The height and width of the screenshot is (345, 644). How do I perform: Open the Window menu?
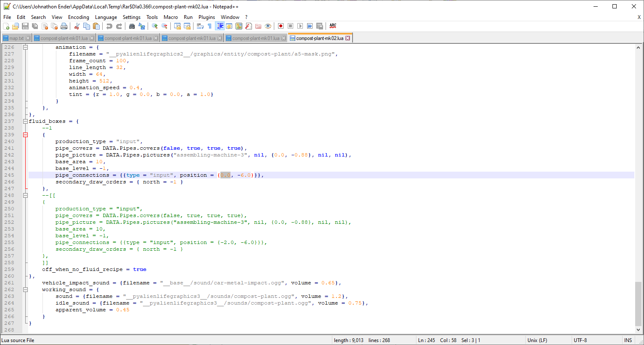tap(230, 17)
